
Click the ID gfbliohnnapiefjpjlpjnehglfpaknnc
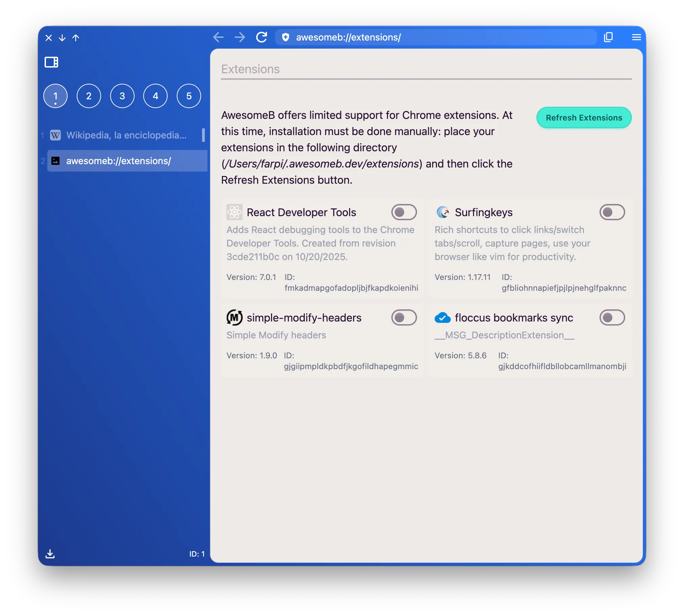pyautogui.click(x=564, y=288)
